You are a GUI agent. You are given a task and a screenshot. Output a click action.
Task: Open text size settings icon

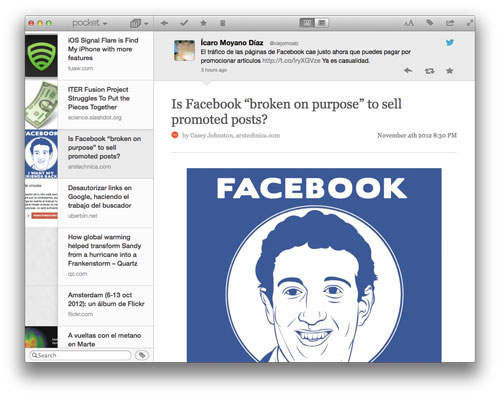click(x=409, y=23)
